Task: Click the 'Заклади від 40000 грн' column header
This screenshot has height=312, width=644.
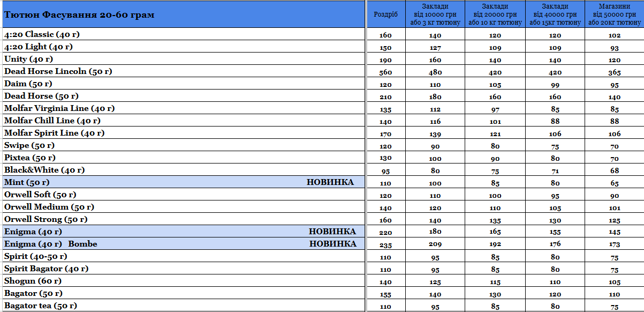Action: (x=555, y=14)
